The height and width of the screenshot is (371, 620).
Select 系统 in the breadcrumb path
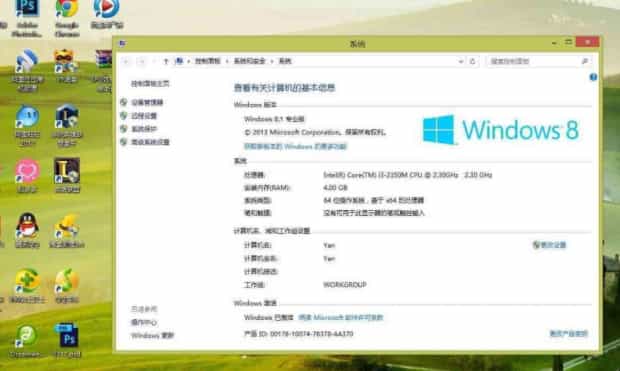pyautogui.click(x=285, y=61)
